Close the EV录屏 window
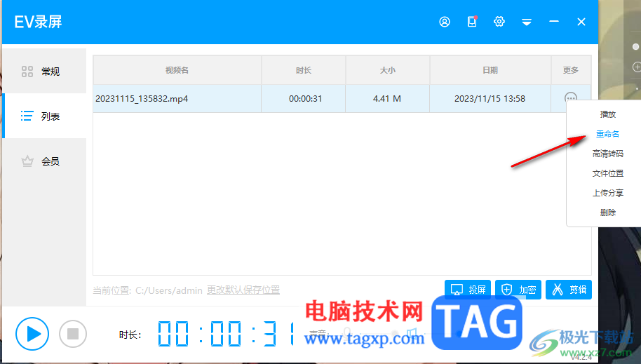This screenshot has height=364, width=641. (x=581, y=22)
